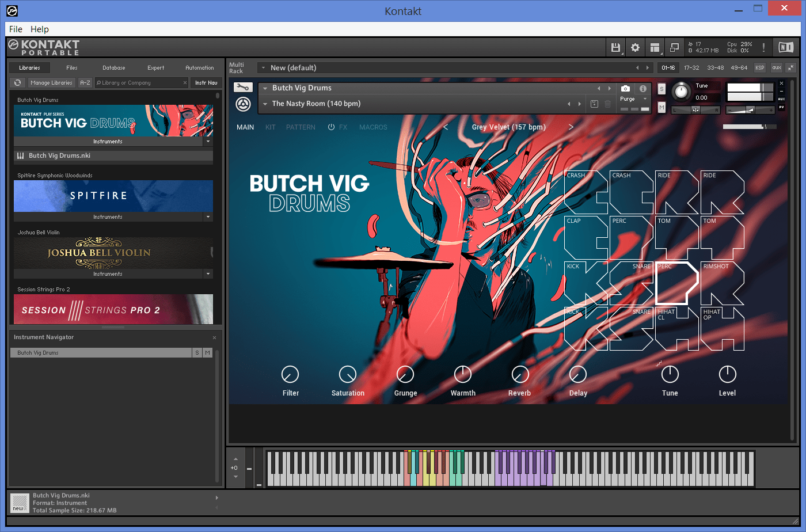Open The Nasty Room snapshot dropdown
Viewport: 806px width, 532px height.
[265, 104]
